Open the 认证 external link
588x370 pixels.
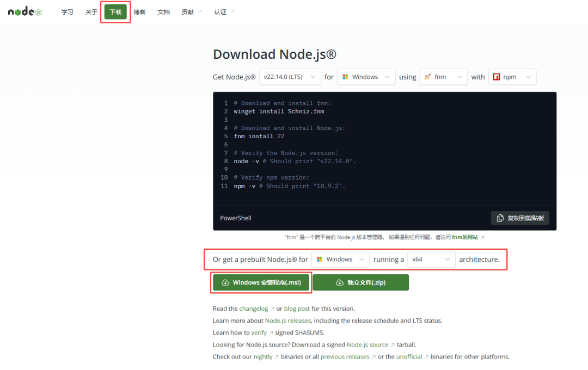(x=224, y=12)
